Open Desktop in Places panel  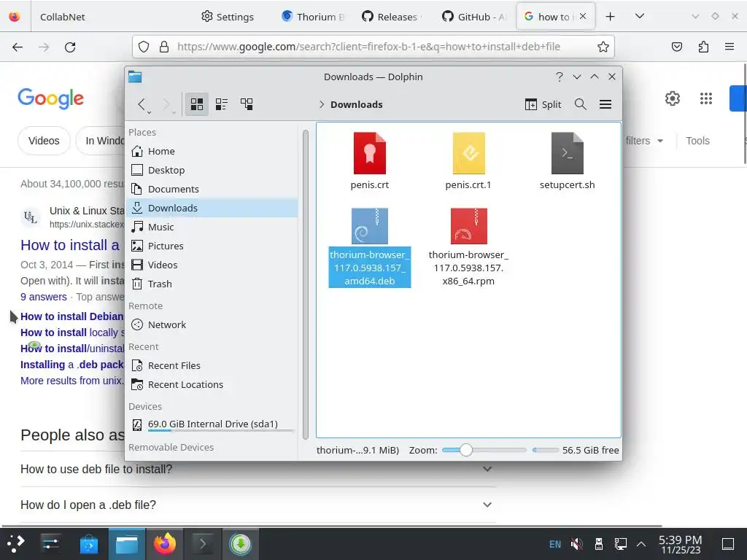(212, 170)
